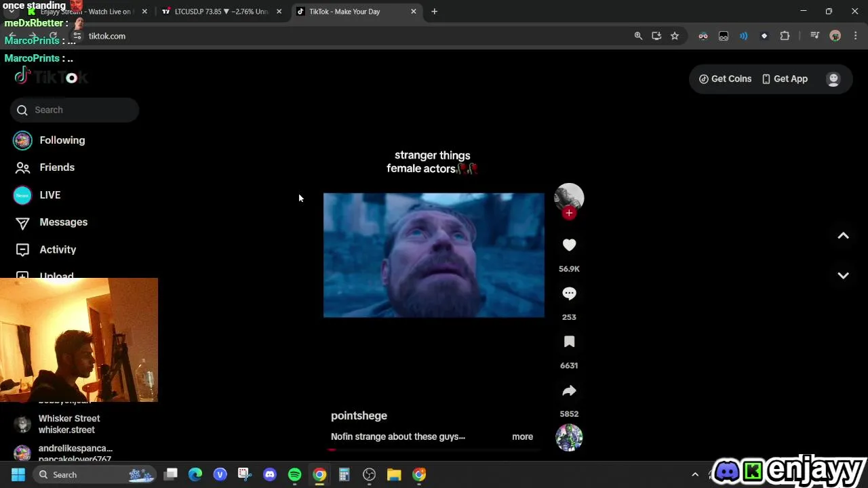Open File Explorer from the taskbar
Viewport: 868px width, 488px height.
click(x=394, y=475)
